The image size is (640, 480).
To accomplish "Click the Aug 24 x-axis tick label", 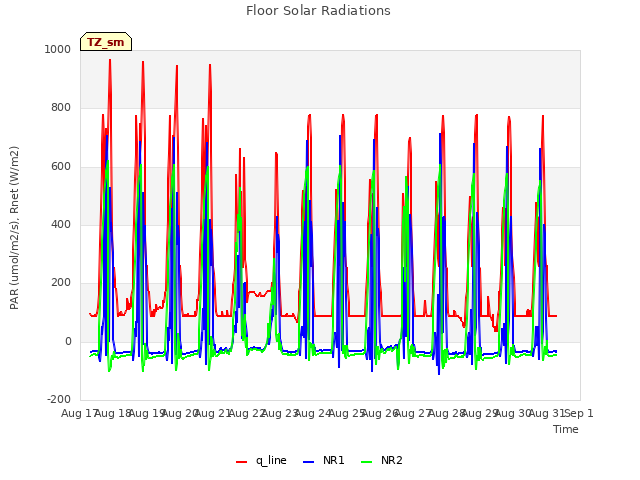I will pos(313,413).
